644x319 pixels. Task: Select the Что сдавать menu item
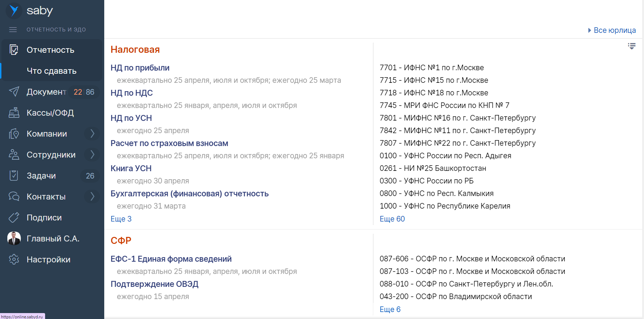51,71
